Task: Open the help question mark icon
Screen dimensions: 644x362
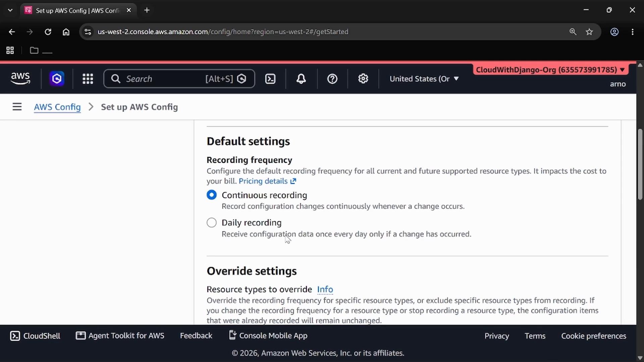Action: tap(332, 79)
